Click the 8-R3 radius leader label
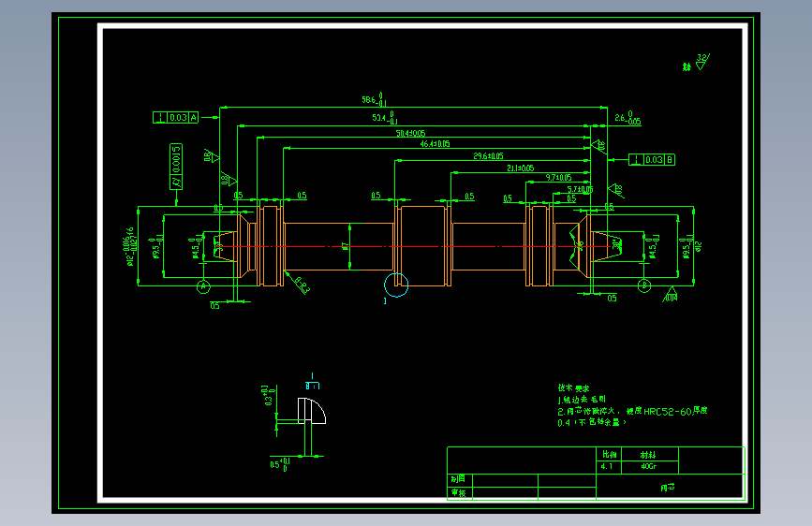 point(302,285)
